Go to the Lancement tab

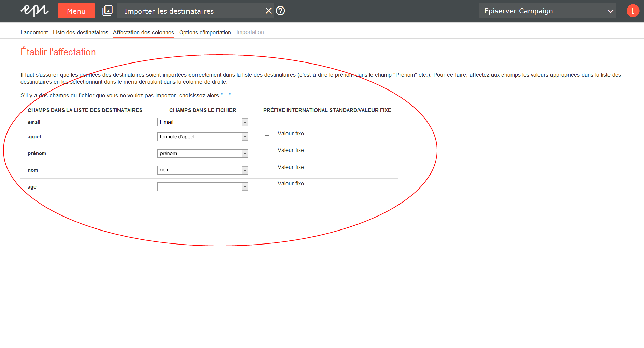tap(34, 32)
